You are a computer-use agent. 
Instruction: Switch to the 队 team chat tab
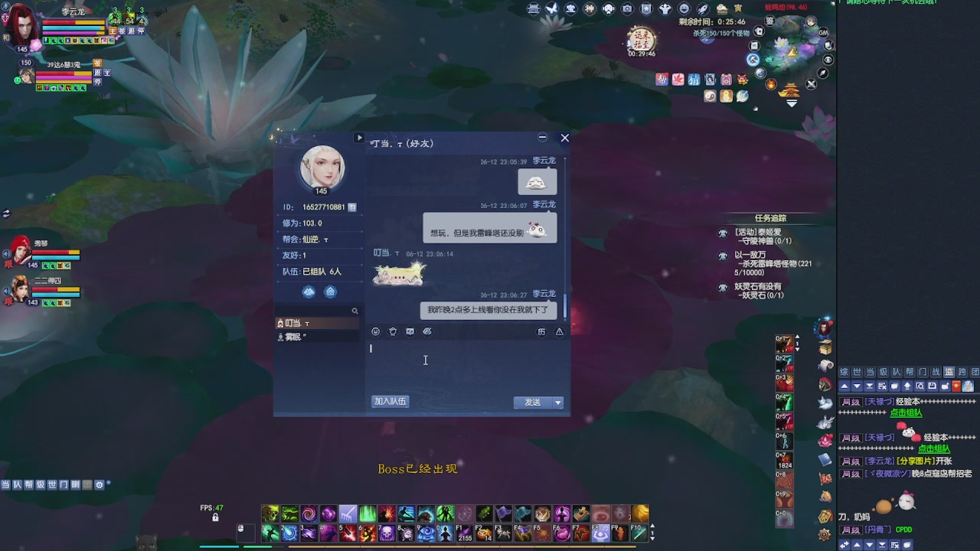coord(896,371)
